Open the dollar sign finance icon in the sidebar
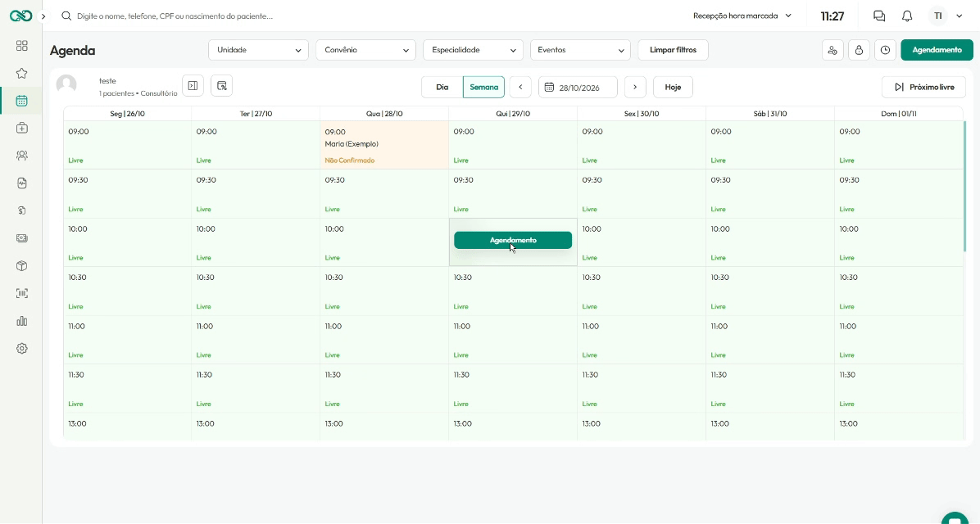The width and height of the screenshot is (980, 524). click(x=22, y=210)
